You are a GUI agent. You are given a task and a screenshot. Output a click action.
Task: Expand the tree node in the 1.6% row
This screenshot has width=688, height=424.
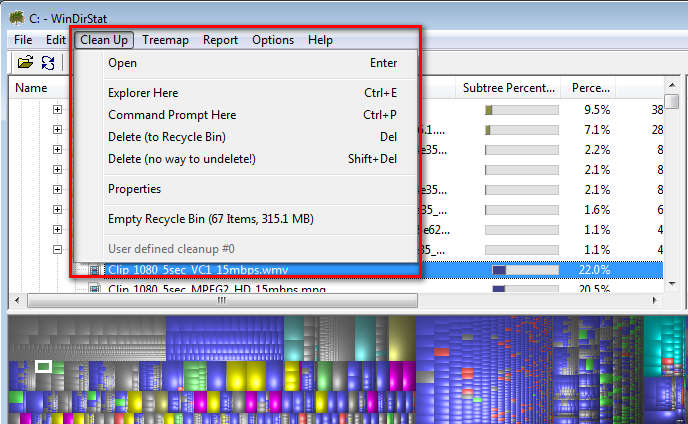coord(57,209)
